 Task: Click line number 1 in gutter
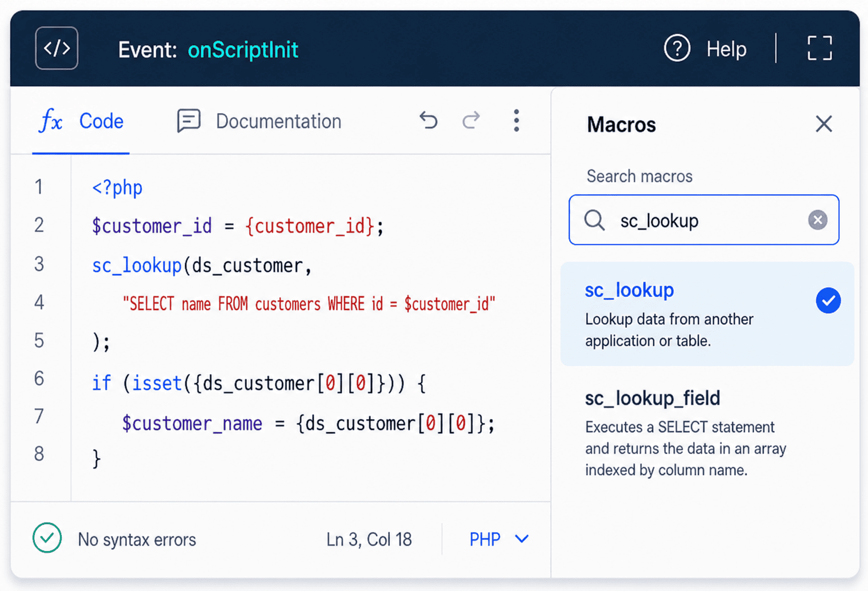coord(39,187)
